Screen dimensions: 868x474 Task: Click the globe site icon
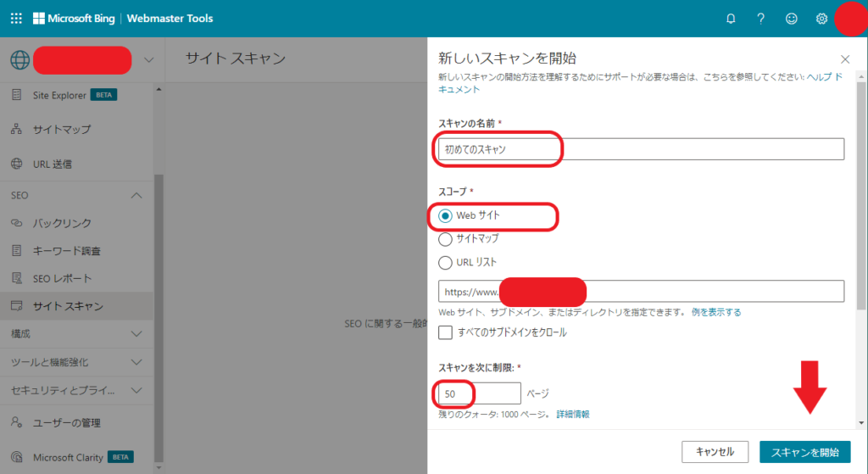(20, 60)
